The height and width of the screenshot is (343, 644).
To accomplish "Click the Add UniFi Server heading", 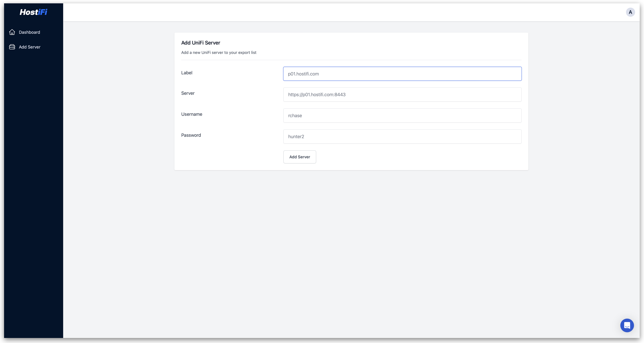I will click(201, 43).
